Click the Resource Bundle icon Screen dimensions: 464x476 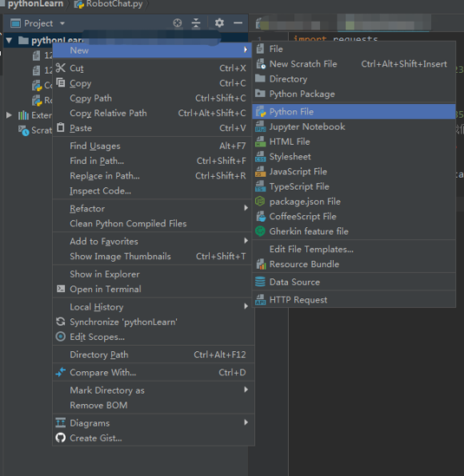click(261, 264)
